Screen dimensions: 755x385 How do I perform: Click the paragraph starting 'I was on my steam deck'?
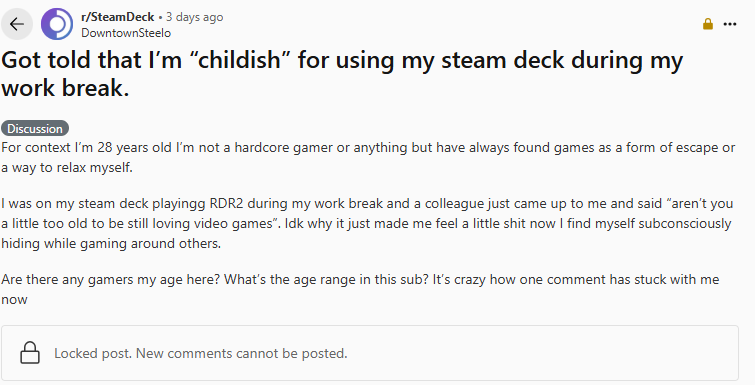[x=367, y=223]
